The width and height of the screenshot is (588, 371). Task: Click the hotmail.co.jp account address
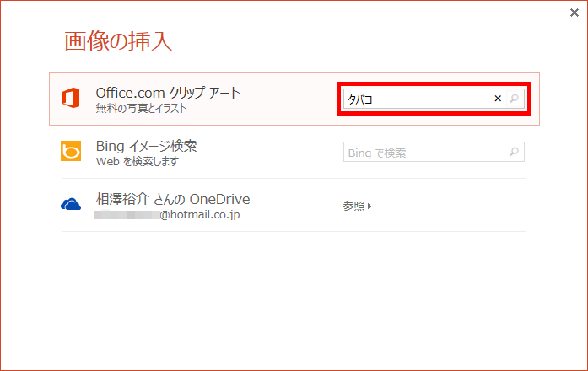167,215
